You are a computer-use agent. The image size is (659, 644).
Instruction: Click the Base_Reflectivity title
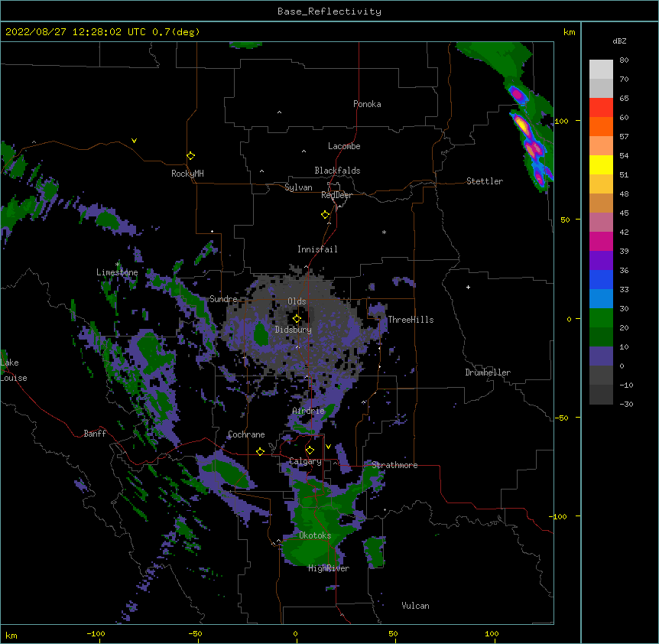tap(329, 11)
